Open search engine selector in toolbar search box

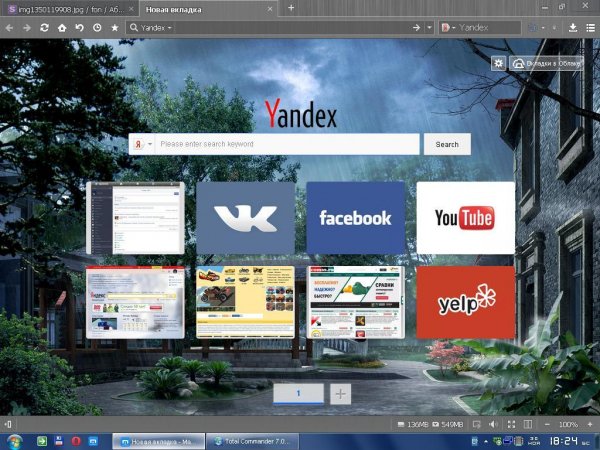pyautogui.click(x=448, y=28)
